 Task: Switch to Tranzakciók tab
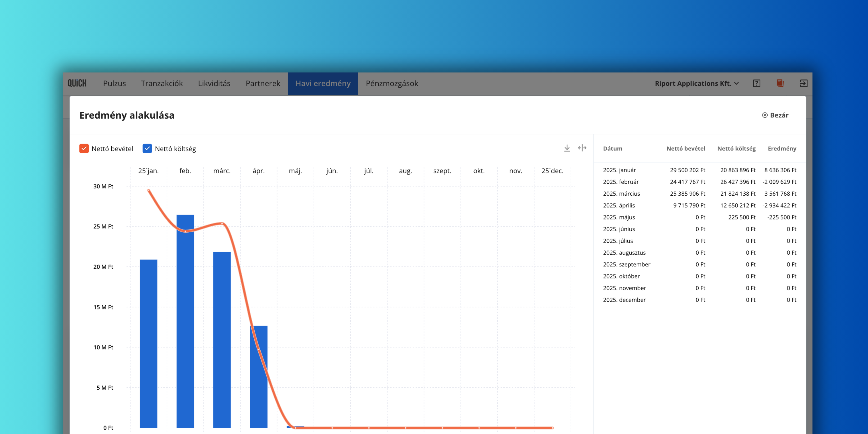click(162, 83)
